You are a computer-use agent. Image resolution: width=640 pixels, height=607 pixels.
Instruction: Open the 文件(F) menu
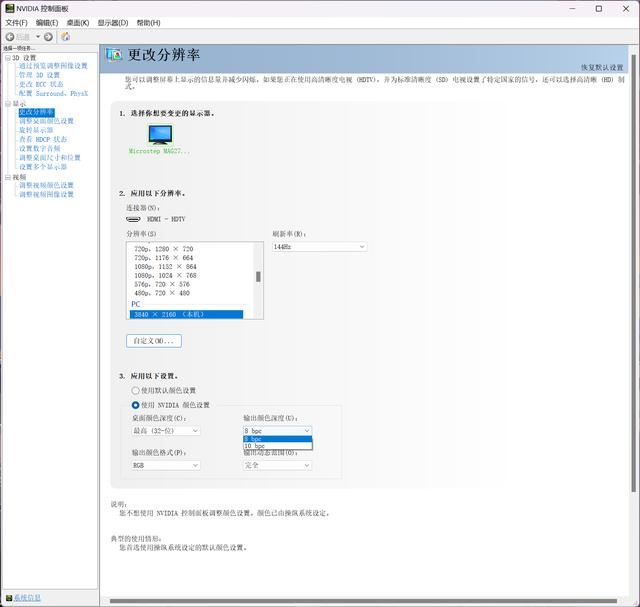[16, 22]
